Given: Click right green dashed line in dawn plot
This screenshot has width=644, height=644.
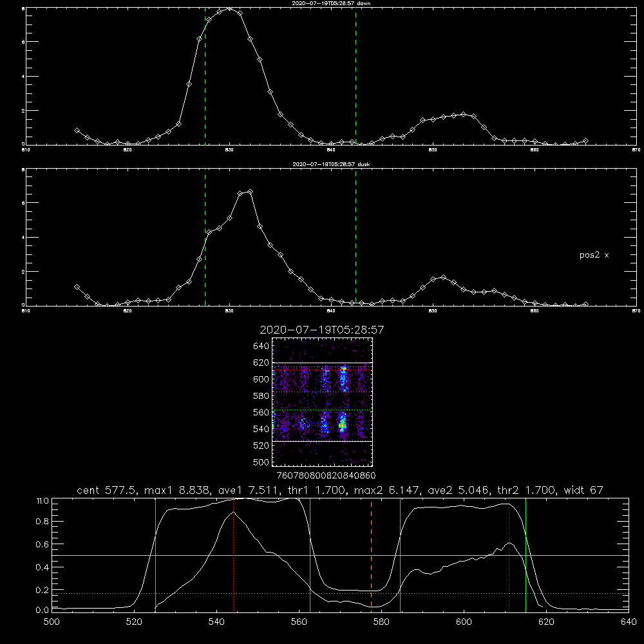Looking at the screenshot, I should [x=355, y=77].
